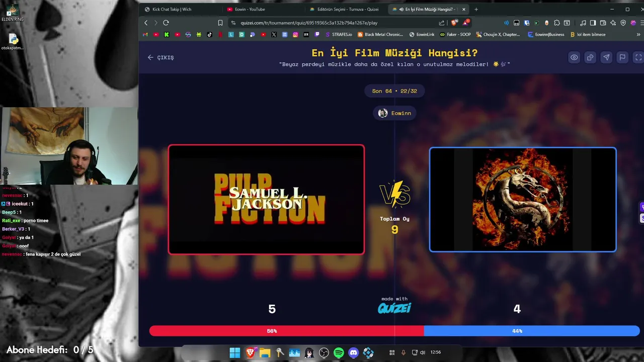The width and height of the screenshot is (644, 362).
Task: Vote for the Mortal Kombat dragon card
Action: (x=523, y=200)
